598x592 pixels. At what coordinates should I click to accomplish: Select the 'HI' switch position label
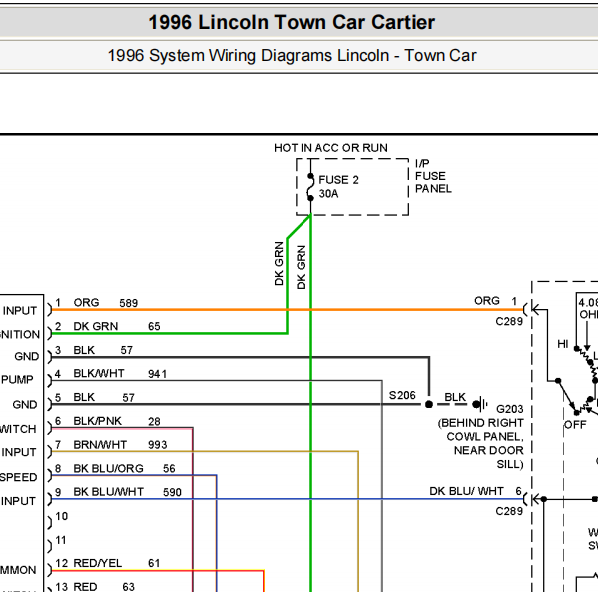click(563, 344)
